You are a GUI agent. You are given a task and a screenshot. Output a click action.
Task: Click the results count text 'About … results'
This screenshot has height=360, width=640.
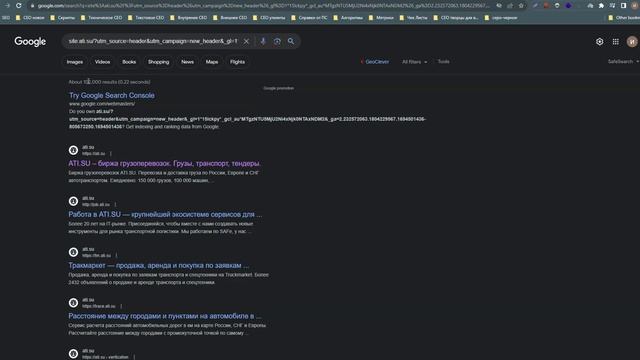click(109, 82)
